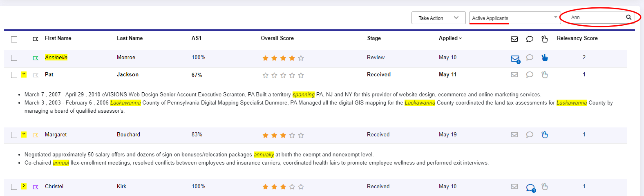Viewport: 644px width, 196px height.
Task: Open the highlighted Annibelle name link
Action: [x=56, y=57]
